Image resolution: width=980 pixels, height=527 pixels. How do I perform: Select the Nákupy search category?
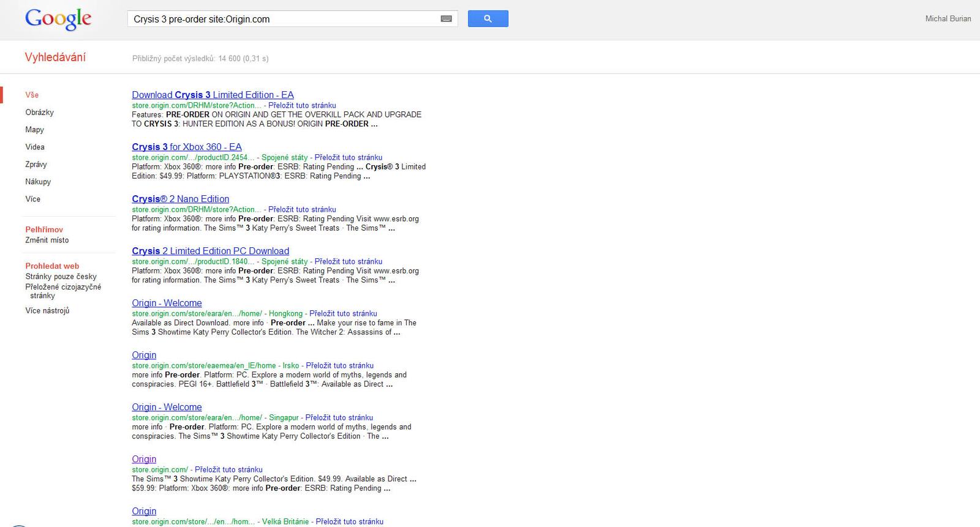38,182
